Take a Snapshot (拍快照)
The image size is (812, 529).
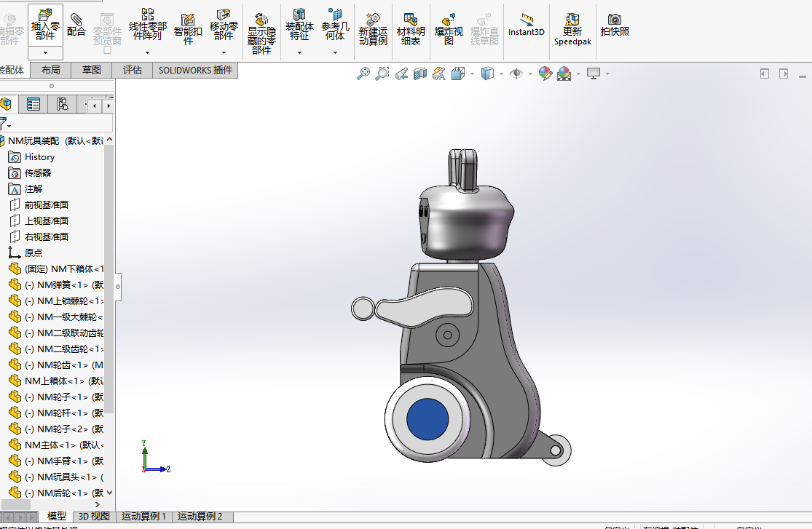615,25
